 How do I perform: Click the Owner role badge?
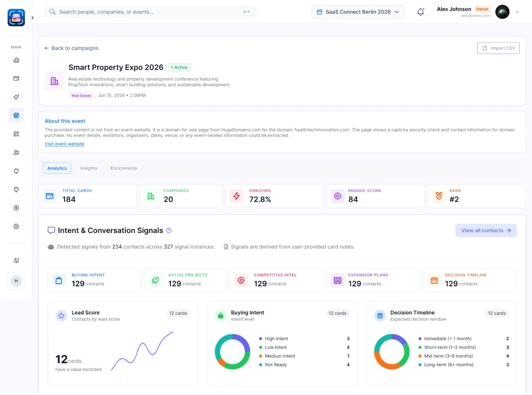point(483,9)
